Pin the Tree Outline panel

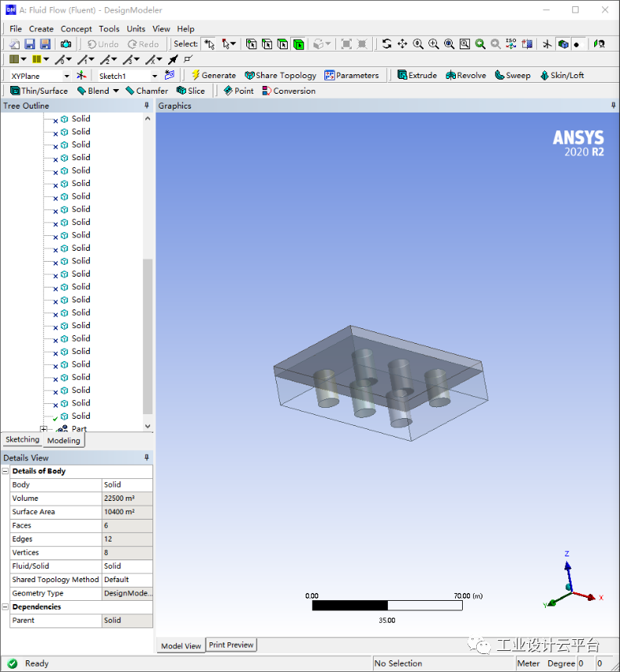point(147,105)
